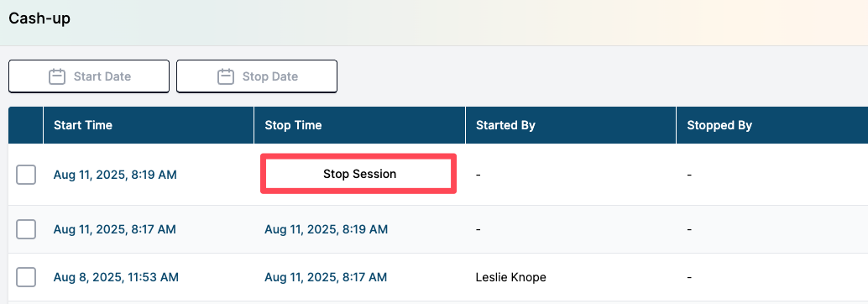
Task: Click stop time Aug 11, 8:19 AM link
Action: click(326, 229)
